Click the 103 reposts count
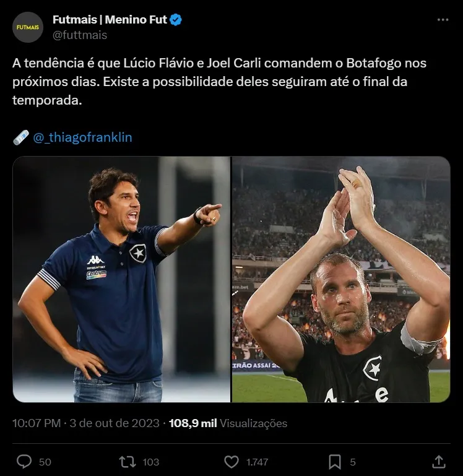Image resolution: width=463 pixels, height=476 pixels. 150,462
